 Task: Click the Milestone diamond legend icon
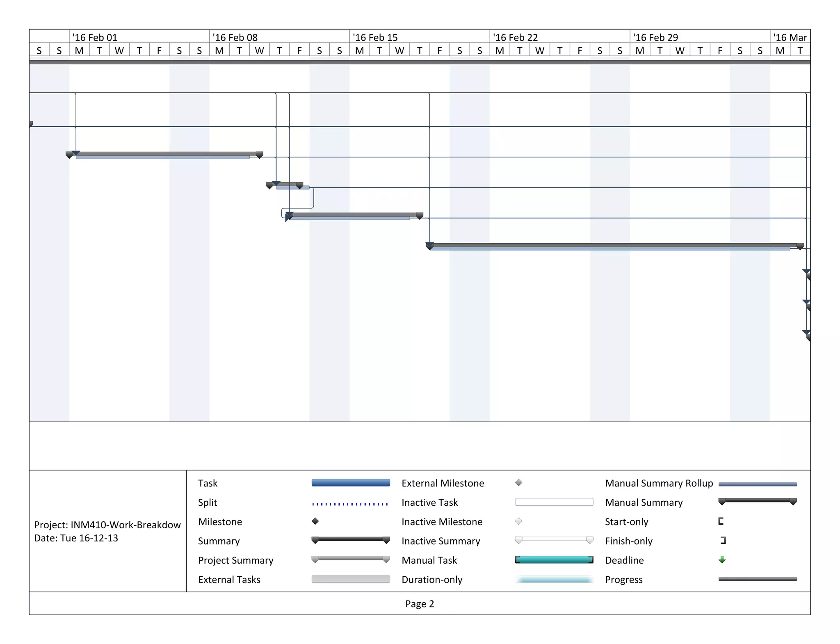point(315,521)
